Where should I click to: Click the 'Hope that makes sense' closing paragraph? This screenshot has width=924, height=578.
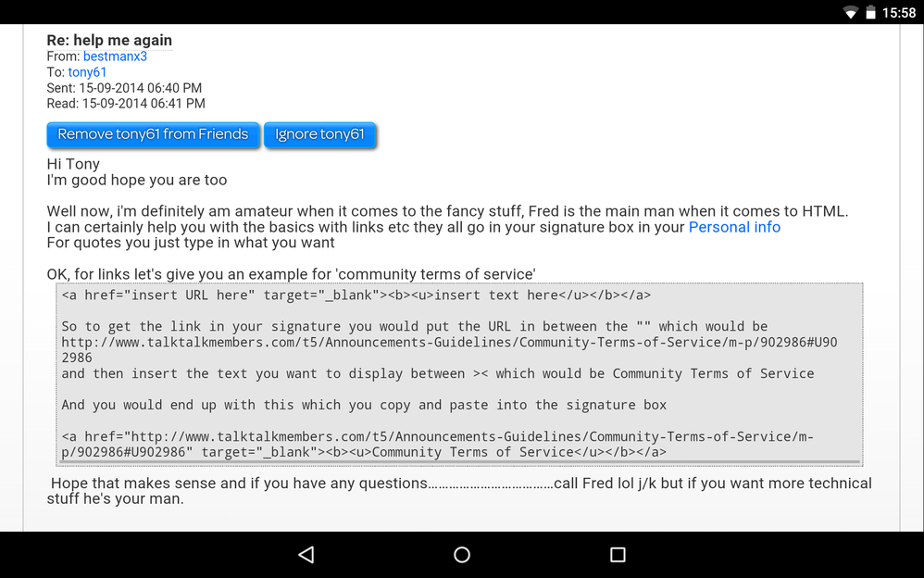[x=459, y=491]
